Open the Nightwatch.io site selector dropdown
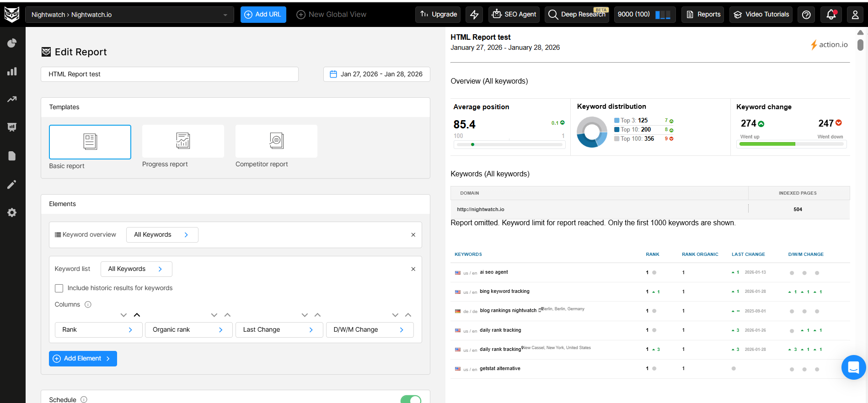868x403 pixels. (129, 15)
